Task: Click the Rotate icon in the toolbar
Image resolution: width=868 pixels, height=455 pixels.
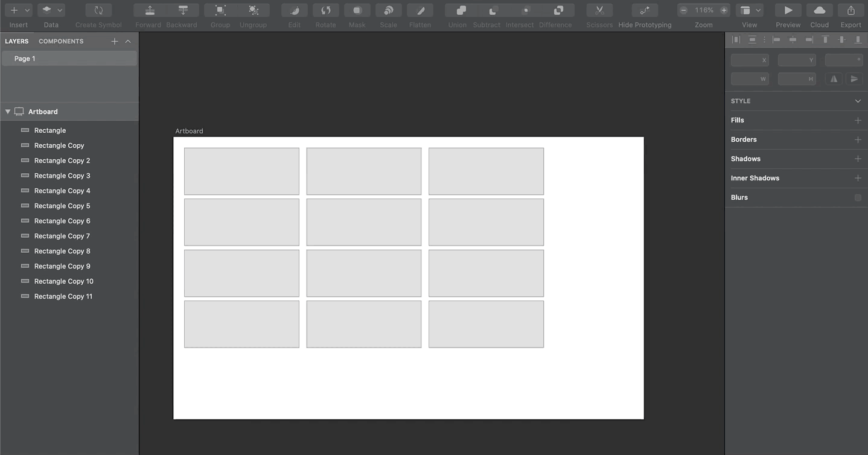Action: tap(325, 10)
